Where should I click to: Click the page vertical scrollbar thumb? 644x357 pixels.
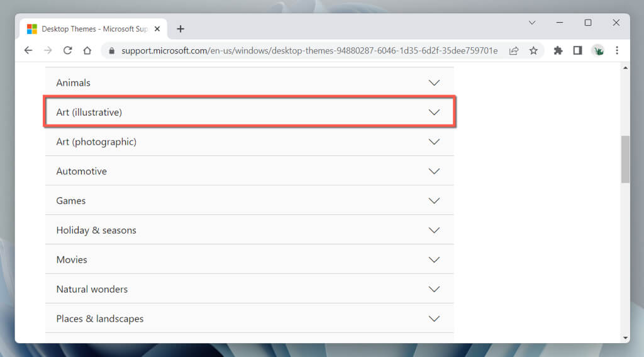(625, 159)
